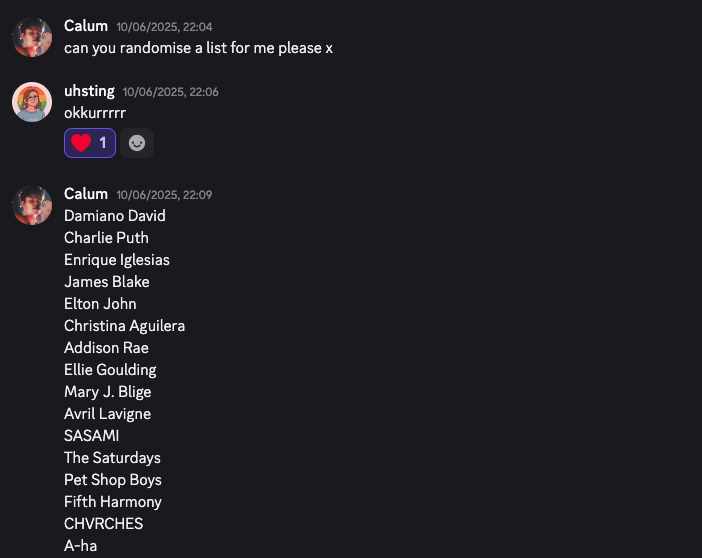The image size is (702, 558).
Task: Open Calum's avatar on the first message
Action: coord(32,37)
